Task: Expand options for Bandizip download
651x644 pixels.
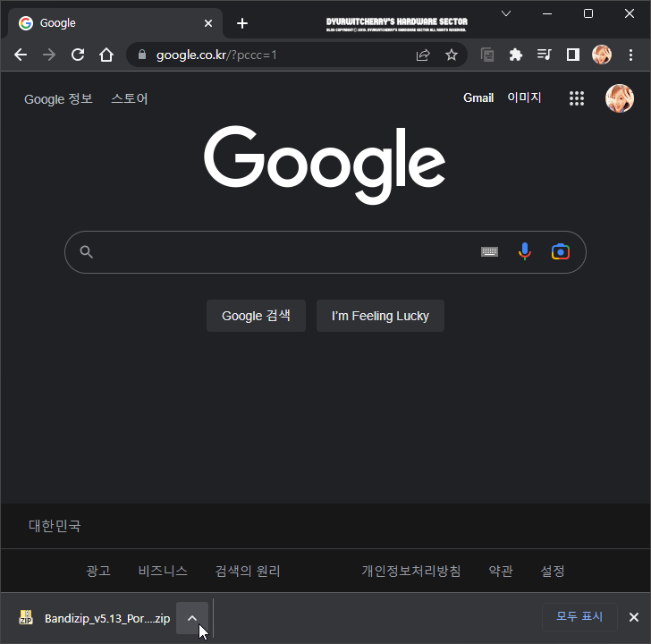Action: (x=192, y=618)
